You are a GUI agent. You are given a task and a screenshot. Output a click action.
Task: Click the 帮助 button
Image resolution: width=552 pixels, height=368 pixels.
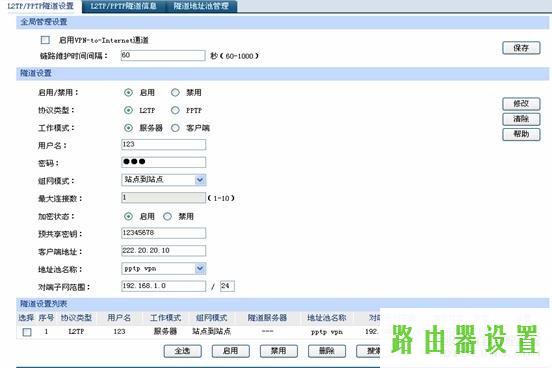tap(521, 134)
